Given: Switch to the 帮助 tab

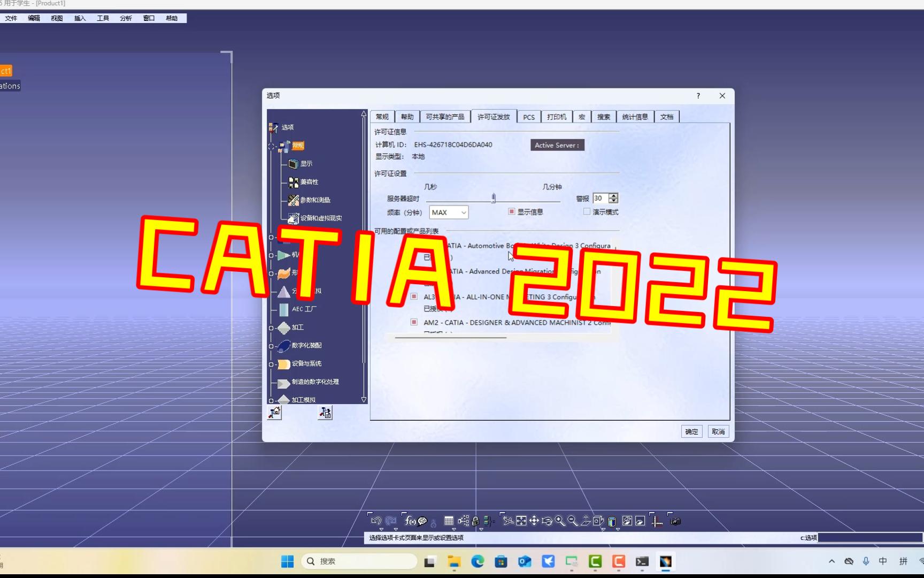Looking at the screenshot, I should pyautogui.click(x=407, y=117).
